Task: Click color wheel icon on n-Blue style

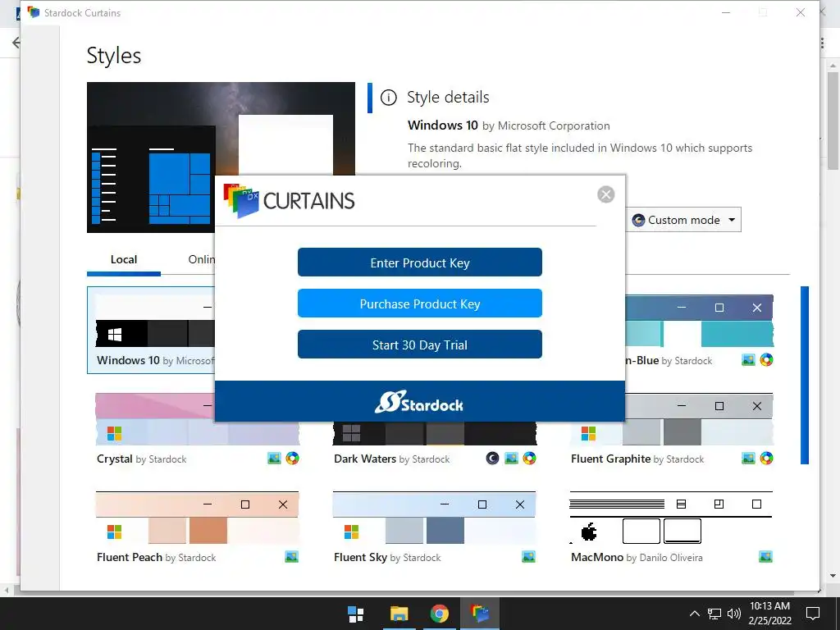Action: (767, 360)
